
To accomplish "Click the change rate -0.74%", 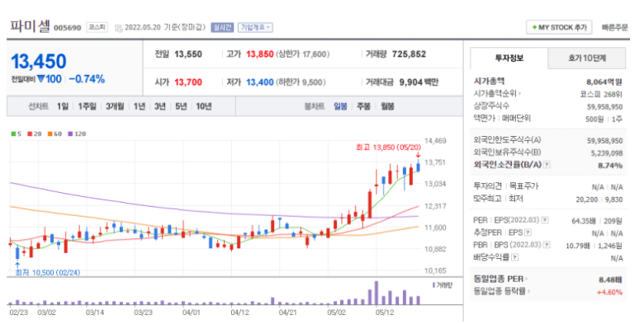I will (87, 79).
